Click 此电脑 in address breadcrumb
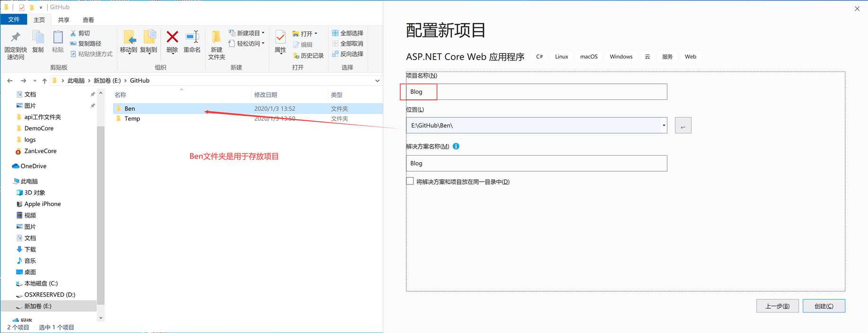The height and width of the screenshot is (333, 868). coord(76,81)
